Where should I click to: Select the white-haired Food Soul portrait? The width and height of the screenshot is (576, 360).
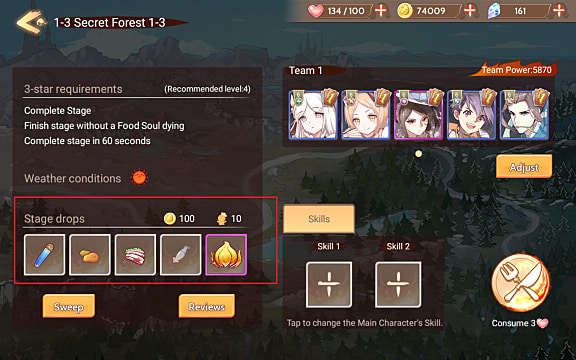pyautogui.click(x=313, y=115)
